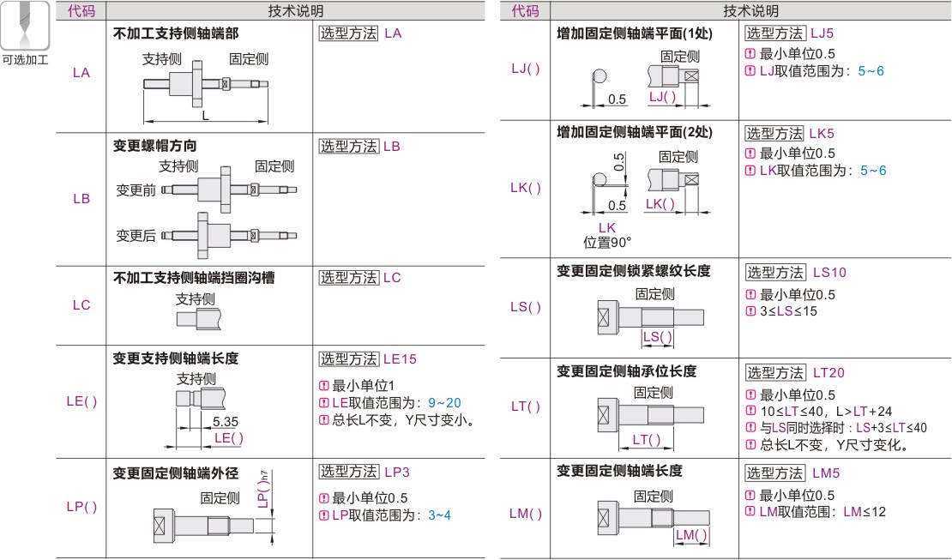Open the 变更前 nut direction diagram

tap(230, 190)
